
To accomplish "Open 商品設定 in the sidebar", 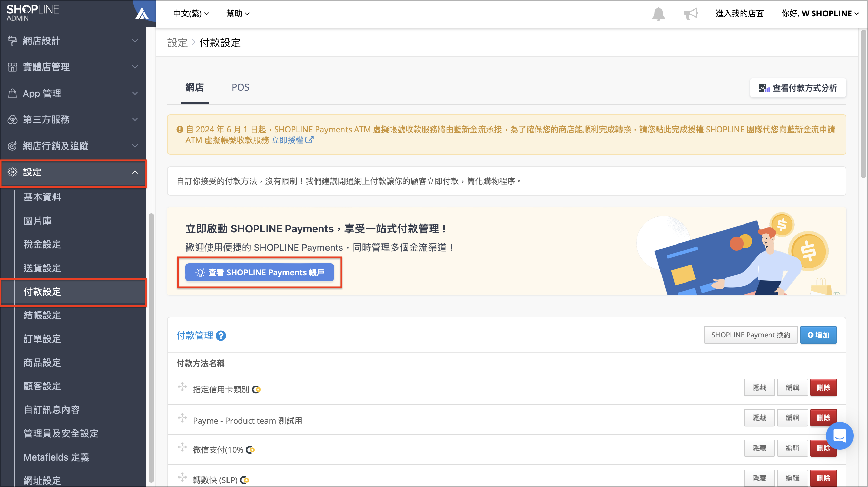I will click(x=42, y=363).
